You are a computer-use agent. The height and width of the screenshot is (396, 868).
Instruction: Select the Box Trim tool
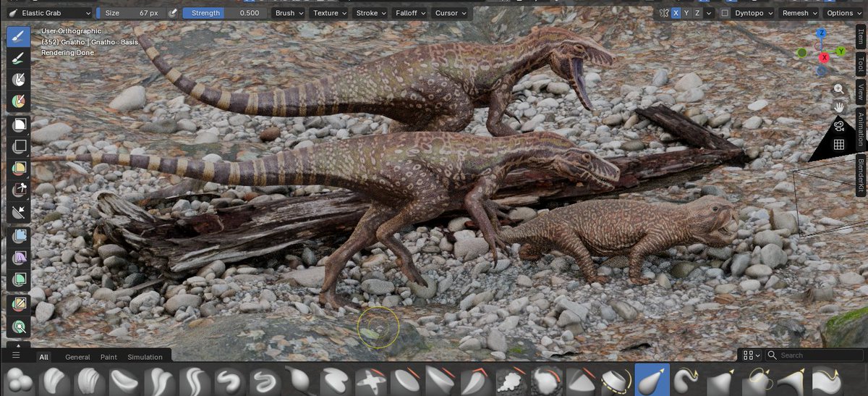19,190
